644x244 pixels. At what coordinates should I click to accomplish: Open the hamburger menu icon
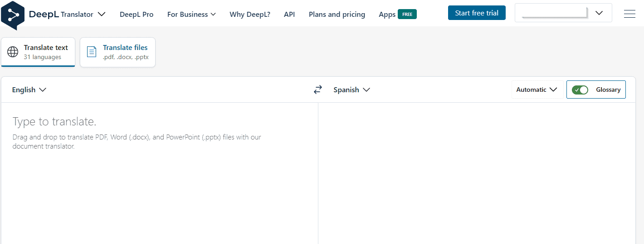click(629, 14)
